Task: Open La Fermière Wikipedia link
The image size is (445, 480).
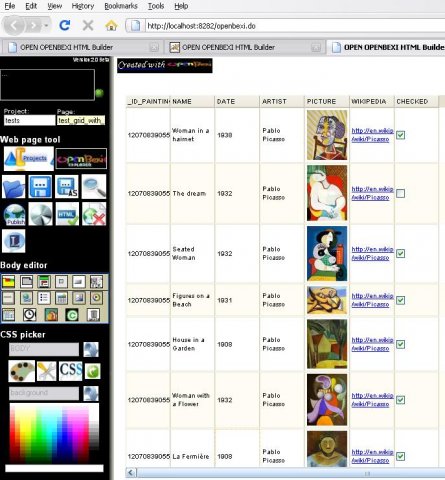Action: pos(372,456)
